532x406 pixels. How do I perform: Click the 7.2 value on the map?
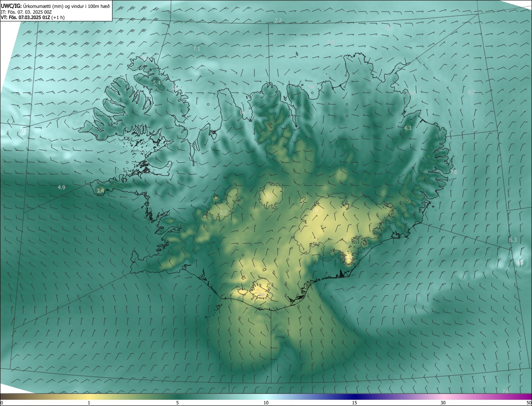pyautogui.click(x=278, y=20)
